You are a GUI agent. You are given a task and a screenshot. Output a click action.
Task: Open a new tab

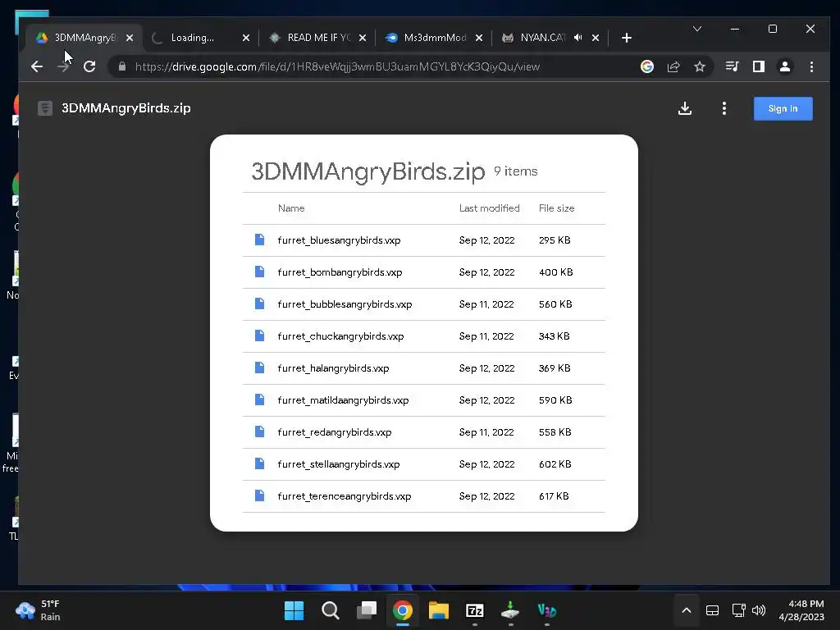pyautogui.click(x=626, y=38)
